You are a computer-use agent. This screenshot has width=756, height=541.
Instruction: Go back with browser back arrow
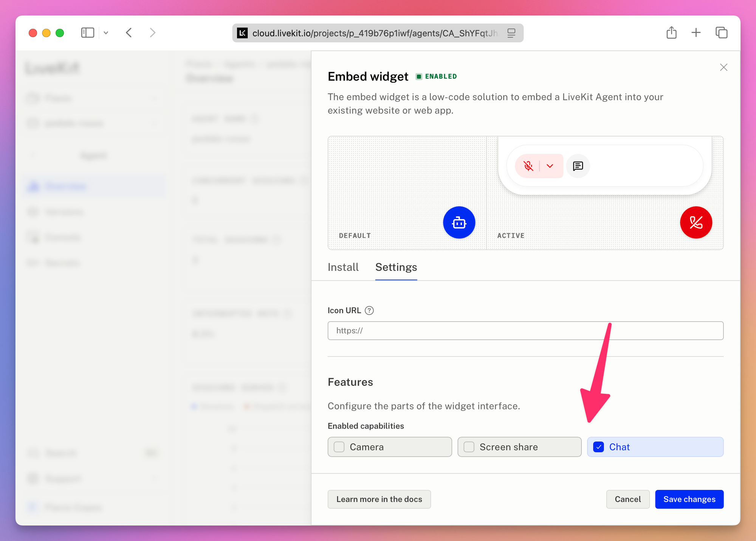(x=129, y=33)
